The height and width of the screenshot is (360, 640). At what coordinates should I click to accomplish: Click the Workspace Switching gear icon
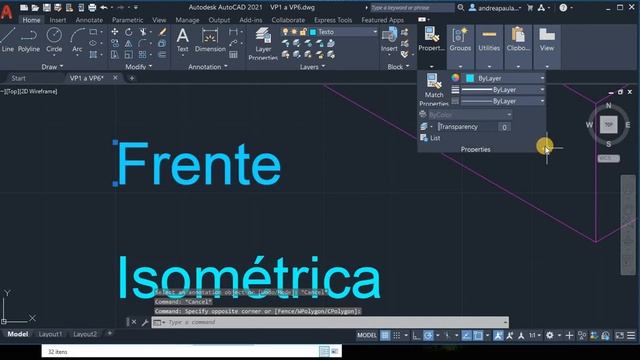(x=550, y=336)
